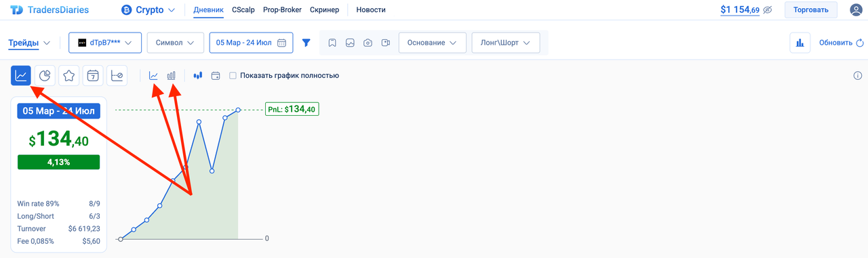Open the CScalp tab
The image size is (868, 258).
(x=243, y=10)
